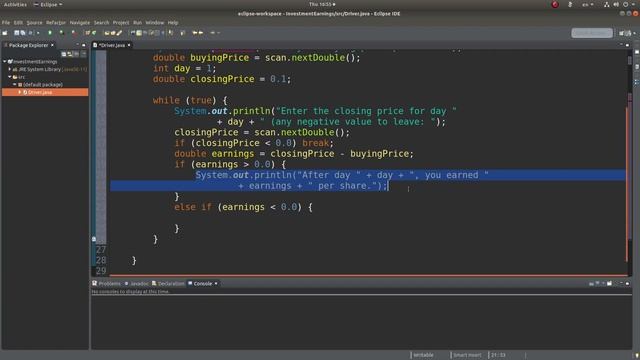Click the Writable status bar entry

(x=423, y=355)
